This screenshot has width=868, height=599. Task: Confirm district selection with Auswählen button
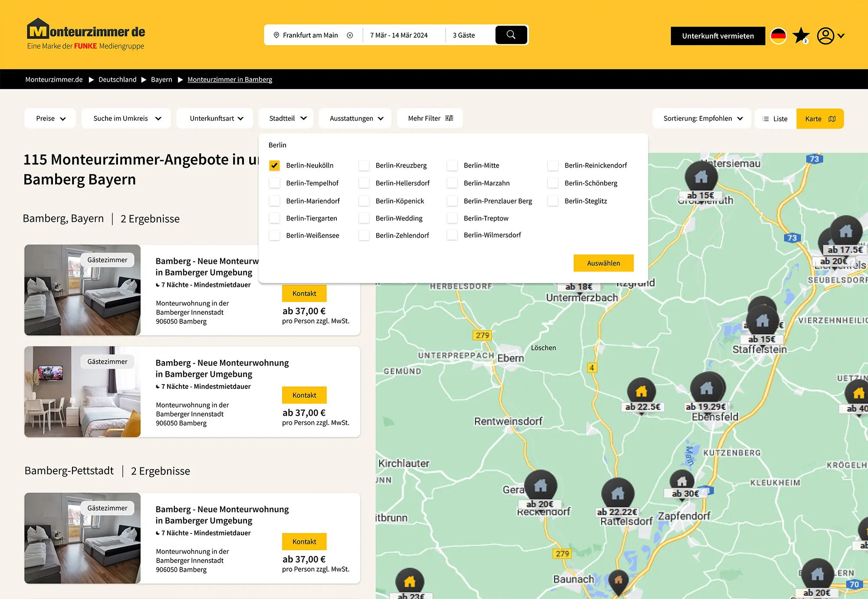pyautogui.click(x=603, y=263)
